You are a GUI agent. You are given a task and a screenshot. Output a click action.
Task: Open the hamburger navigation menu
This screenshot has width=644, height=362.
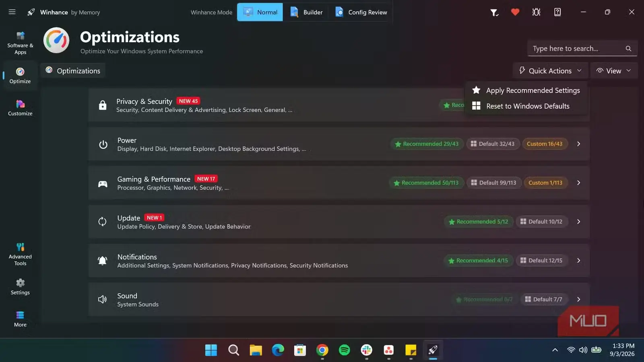(12, 12)
